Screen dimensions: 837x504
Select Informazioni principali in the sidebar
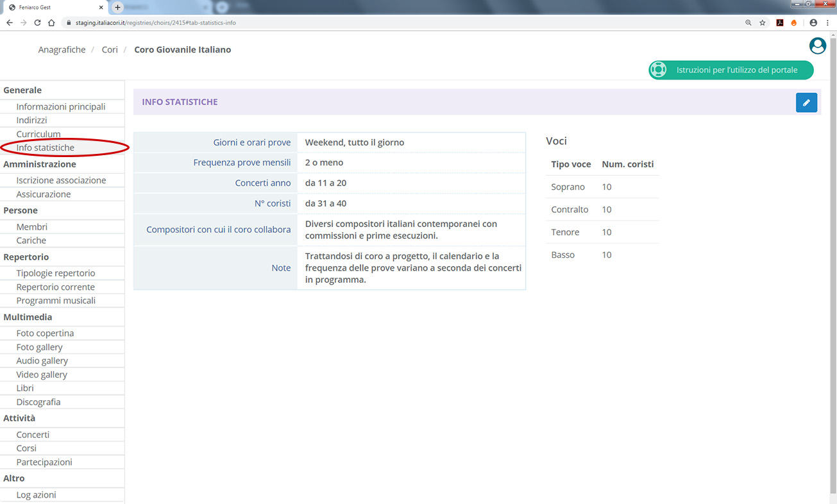(61, 106)
